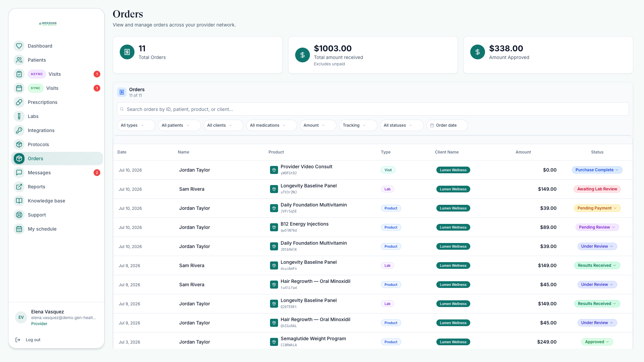Click the Provider role link under Elena Vasquez
Viewport: 644px width, 362px height.
coord(39,324)
